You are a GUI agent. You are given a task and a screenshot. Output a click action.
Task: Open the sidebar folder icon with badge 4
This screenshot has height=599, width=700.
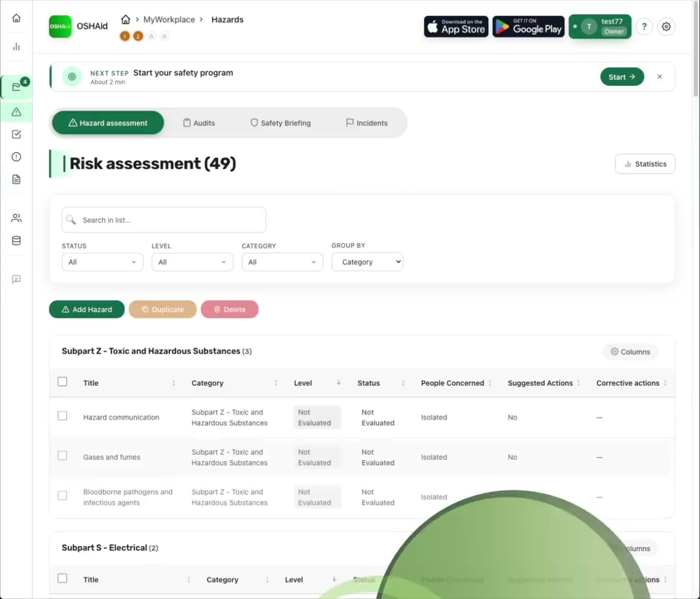coord(16,87)
